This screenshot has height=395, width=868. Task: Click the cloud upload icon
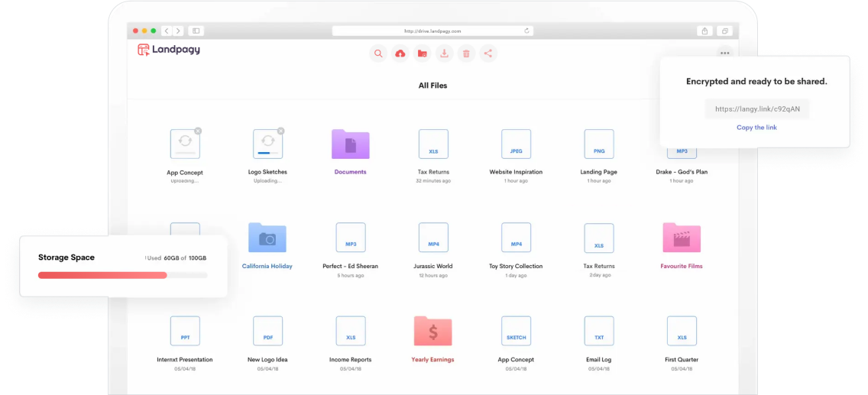pos(400,53)
